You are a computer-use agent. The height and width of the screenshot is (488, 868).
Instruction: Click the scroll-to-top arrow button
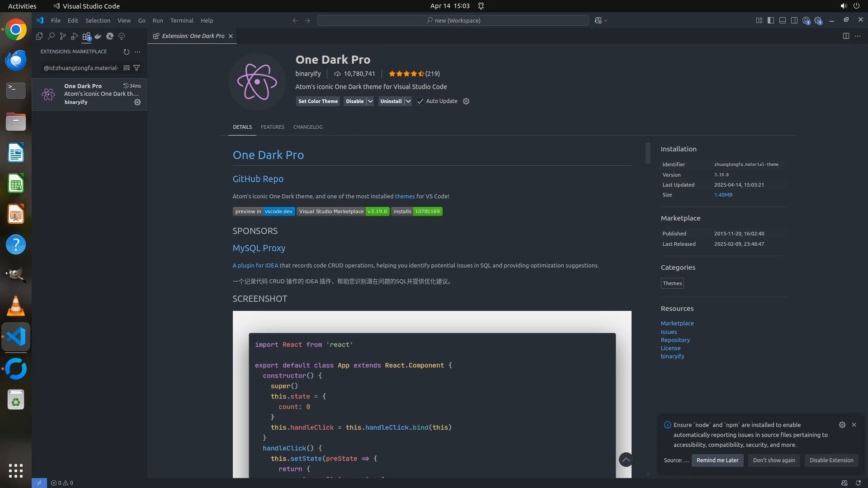[626, 460]
